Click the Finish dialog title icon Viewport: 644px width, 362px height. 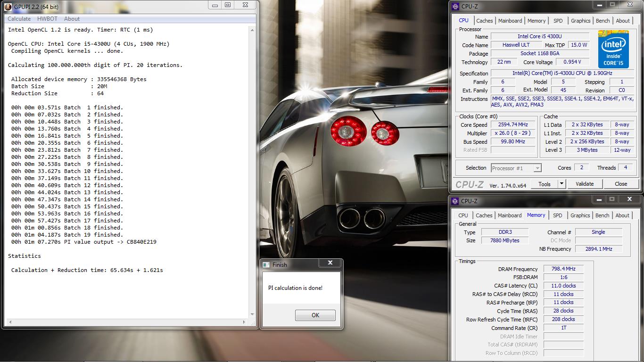point(266,264)
